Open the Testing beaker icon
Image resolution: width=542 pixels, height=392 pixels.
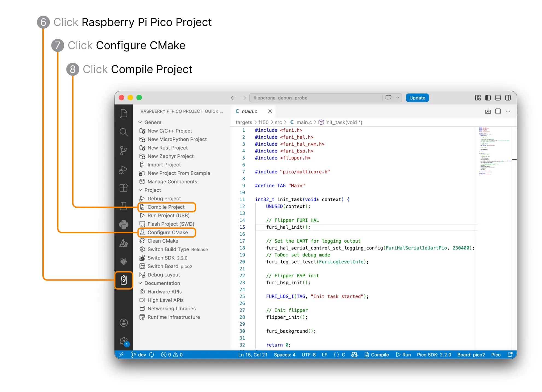[x=124, y=206]
